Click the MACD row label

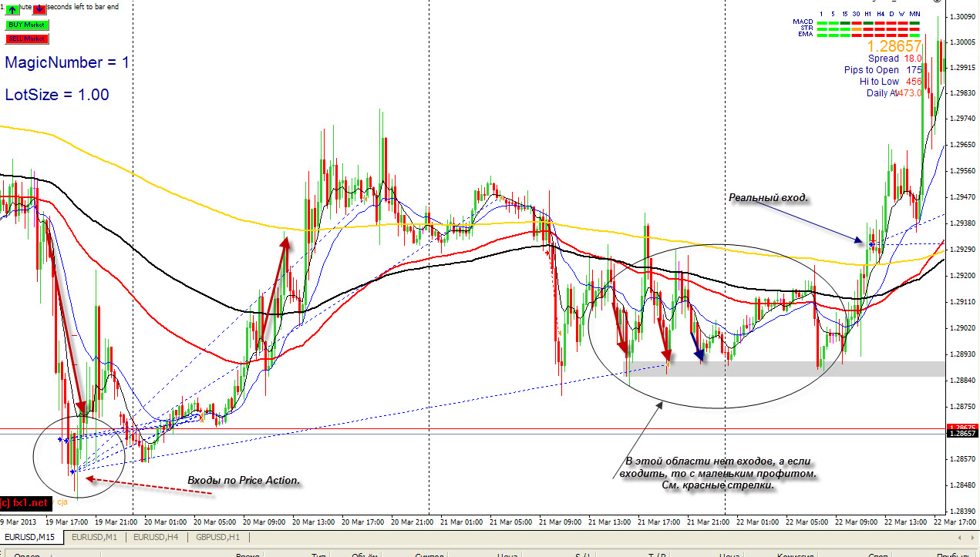(x=803, y=22)
